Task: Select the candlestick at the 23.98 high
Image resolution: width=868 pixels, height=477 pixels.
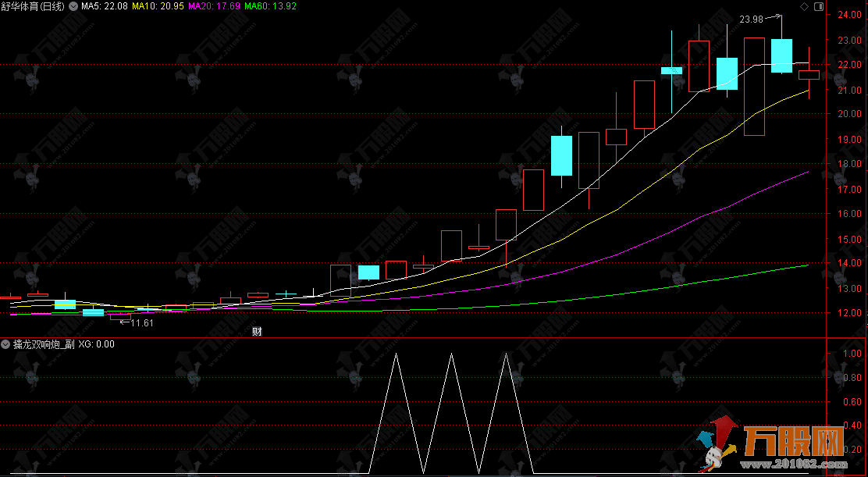Action: [781, 55]
